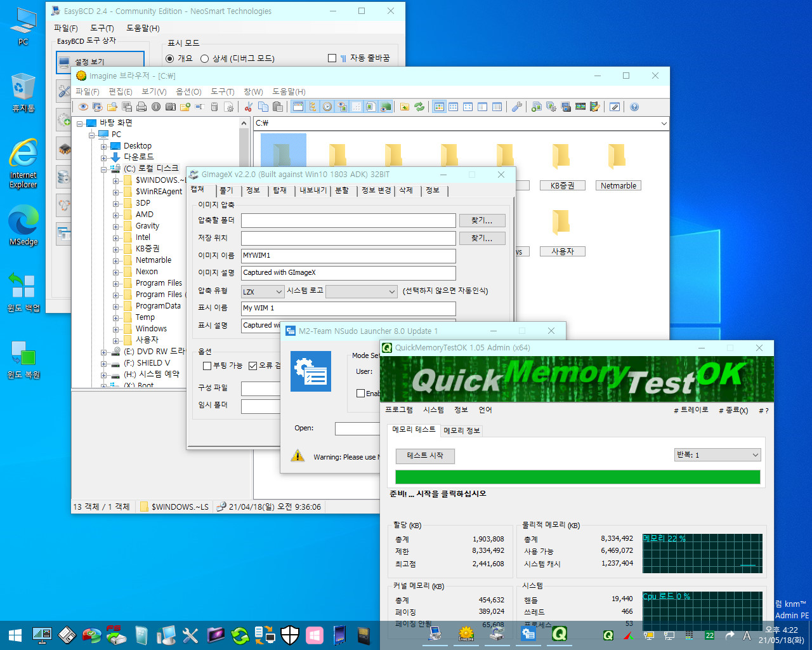Click the green sync arrows taskbar icon

[240, 635]
